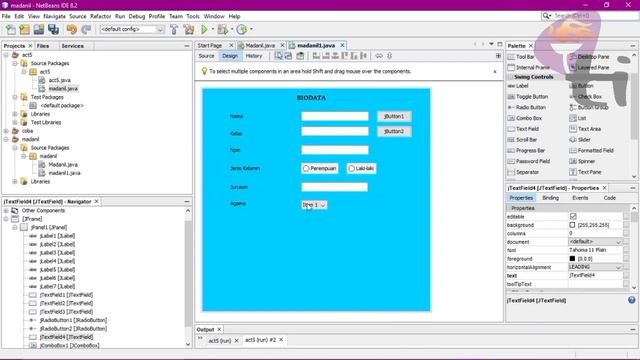The height and width of the screenshot is (360, 640).
Task: Switch to the History editor view
Action: (x=253, y=56)
